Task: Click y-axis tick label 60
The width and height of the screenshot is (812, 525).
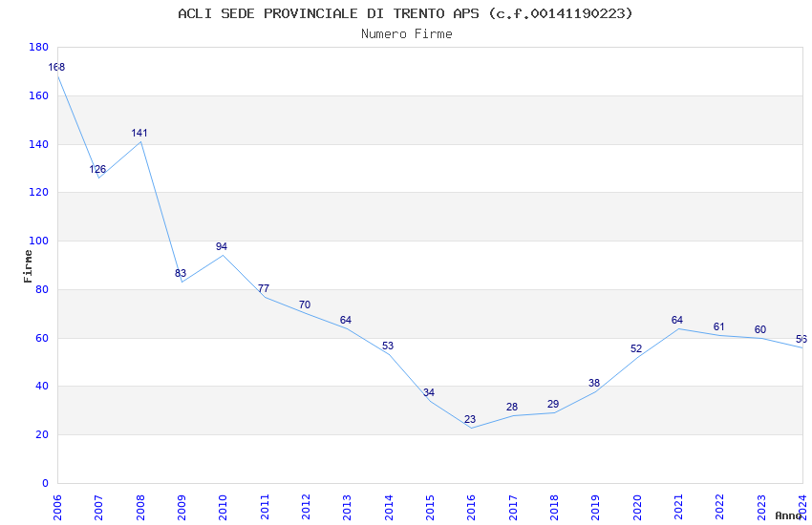Action: pyautogui.click(x=42, y=338)
